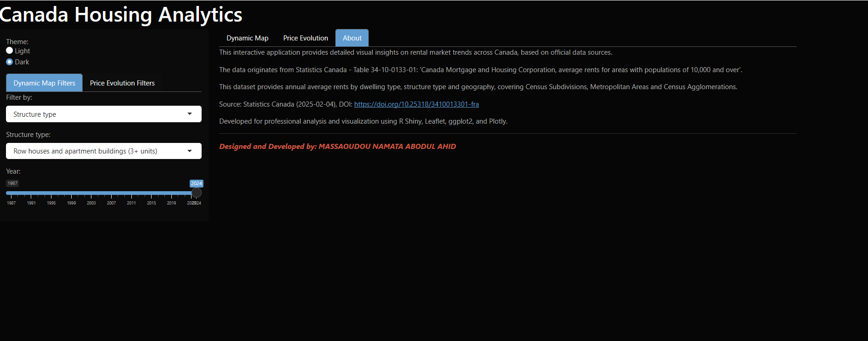Click the caret arrow beside Row houses option
The width and height of the screenshot is (868, 341).
[x=190, y=151]
